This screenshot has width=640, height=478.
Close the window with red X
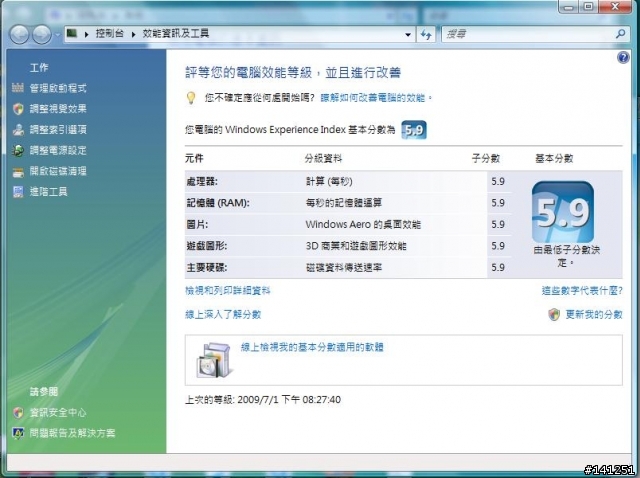(x=615, y=7)
